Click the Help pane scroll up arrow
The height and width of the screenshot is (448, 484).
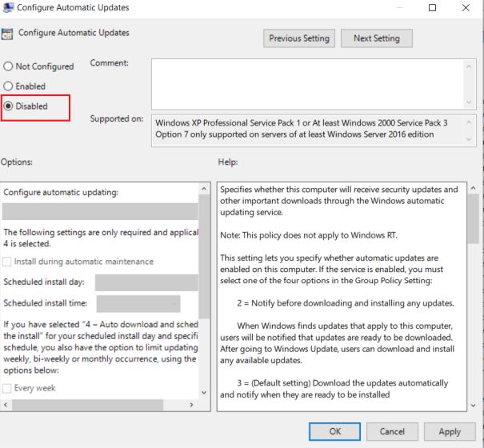(x=473, y=188)
